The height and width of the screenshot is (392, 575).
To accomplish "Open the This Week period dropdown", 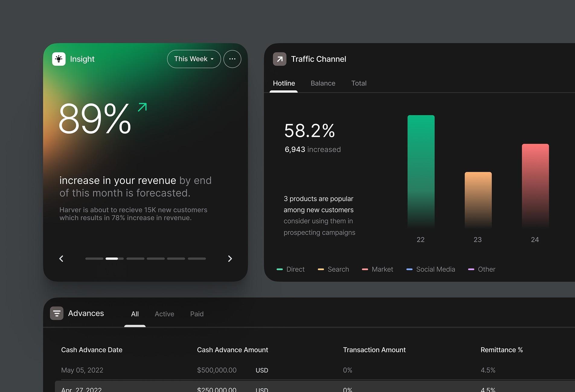I will pyautogui.click(x=194, y=59).
